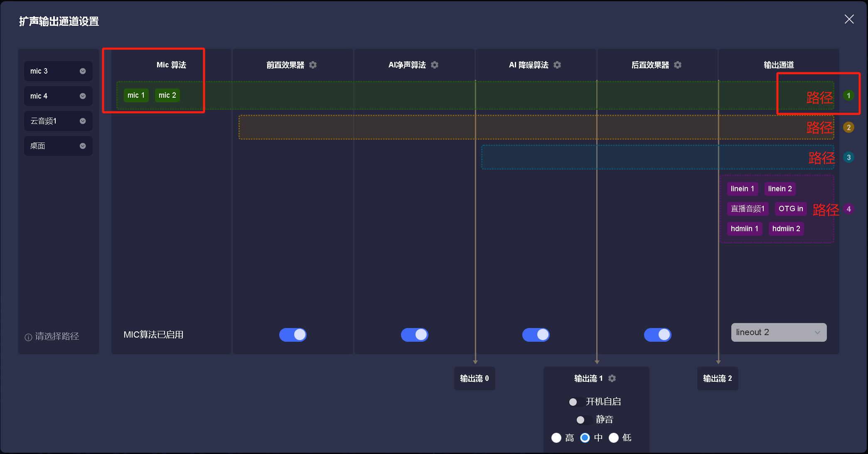Screen dimensions: 868x454
Task: Toggle the 前置效果器 enable switch
Action: 293,335
